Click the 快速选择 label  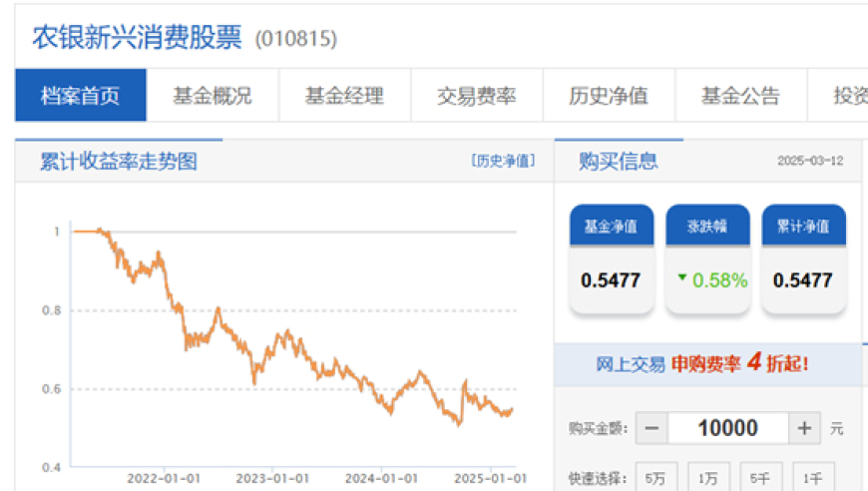(x=598, y=478)
